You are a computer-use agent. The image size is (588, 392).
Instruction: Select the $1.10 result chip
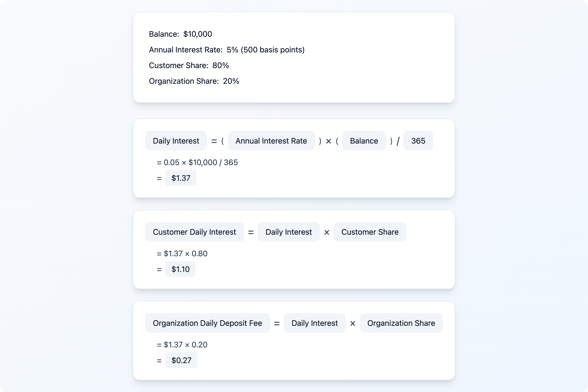(x=180, y=269)
